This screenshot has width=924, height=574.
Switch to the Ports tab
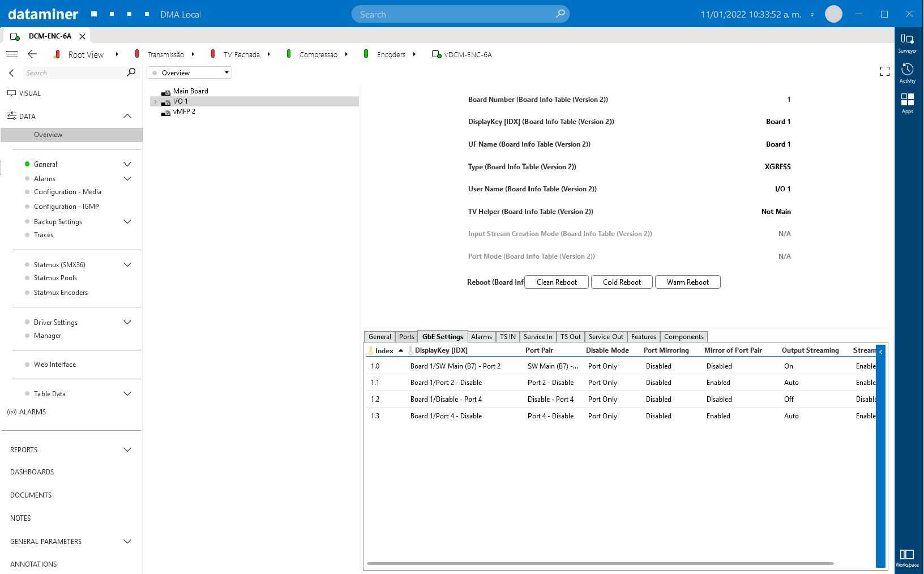(407, 337)
